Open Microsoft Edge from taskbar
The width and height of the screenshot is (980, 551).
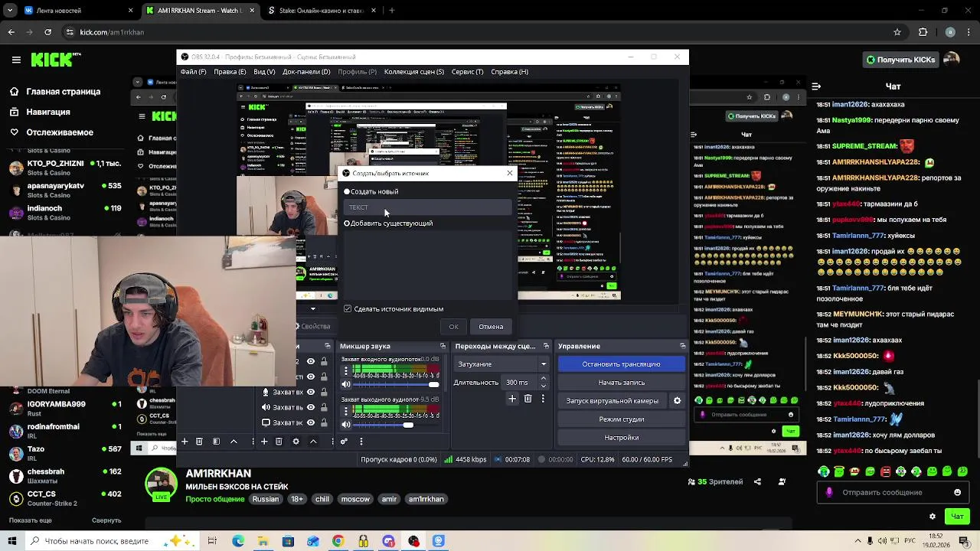tap(238, 541)
